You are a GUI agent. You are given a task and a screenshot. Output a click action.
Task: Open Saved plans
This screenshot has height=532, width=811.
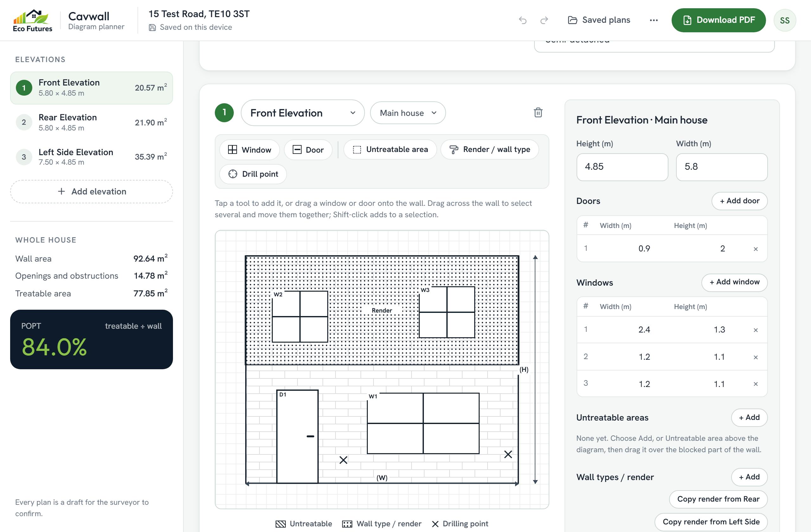click(599, 20)
